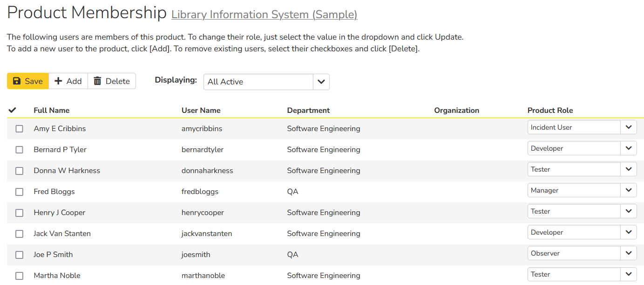Select the checkbox next to Fred Bloggs
This screenshot has height=285, width=644.
pyautogui.click(x=19, y=192)
